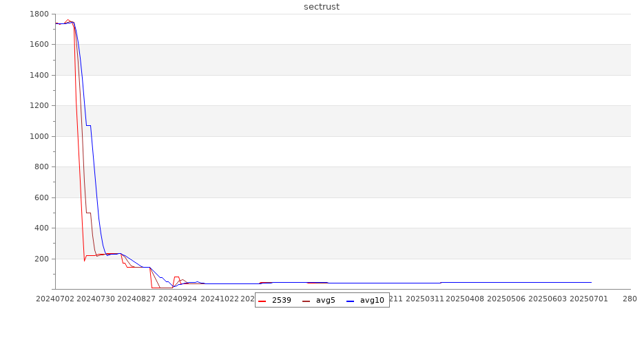The width and height of the screenshot is (644, 344).
Task: Click the dark red swatch beside avg5
Action: click(x=306, y=301)
